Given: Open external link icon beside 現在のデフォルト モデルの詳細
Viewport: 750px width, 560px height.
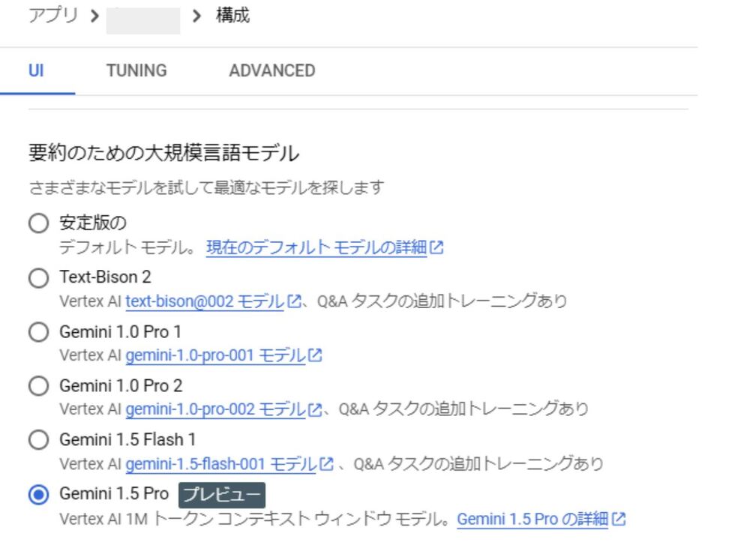Looking at the screenshot, I should (437, 248).
